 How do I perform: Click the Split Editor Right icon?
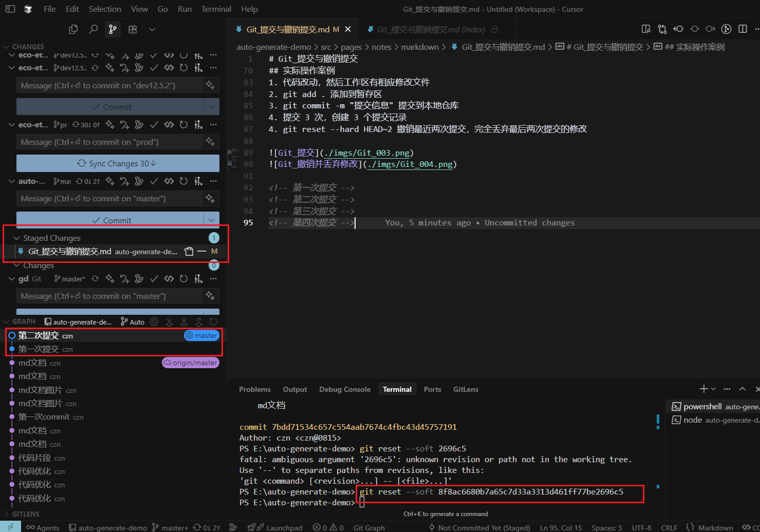click(x=743, y=29)
